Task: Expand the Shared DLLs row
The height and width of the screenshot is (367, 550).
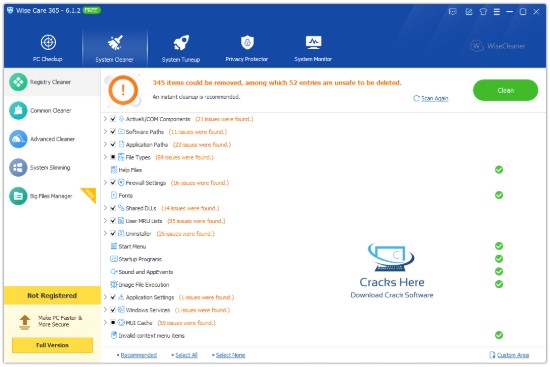Action: click(105, 208)
